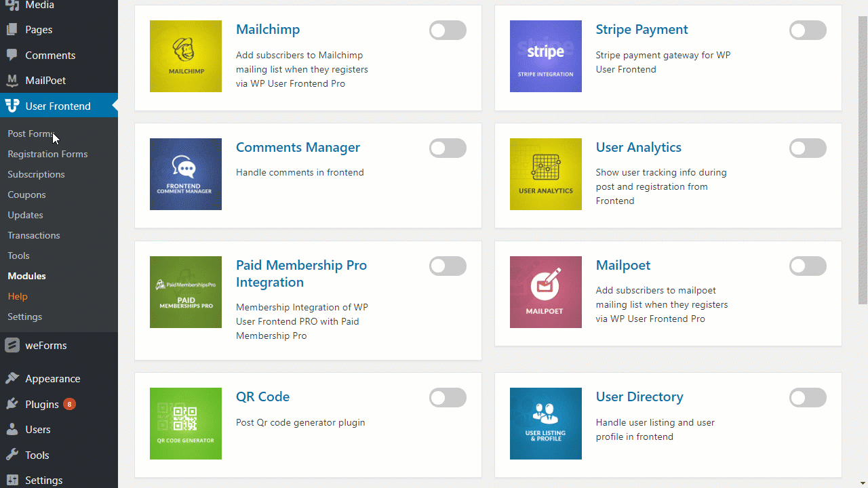Click the Mailchimp module thumbnail
868x488 pixels.
(186, 56)
